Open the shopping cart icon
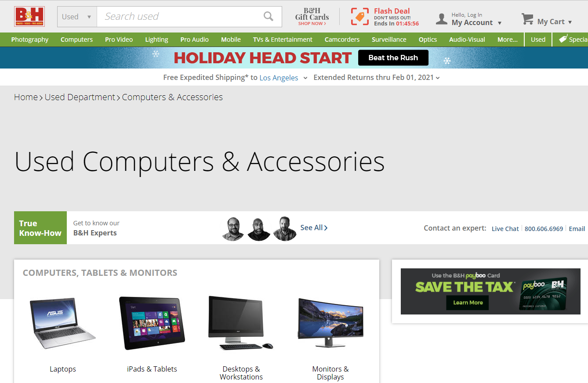This screenshot has height=383, width=588. 527,19
